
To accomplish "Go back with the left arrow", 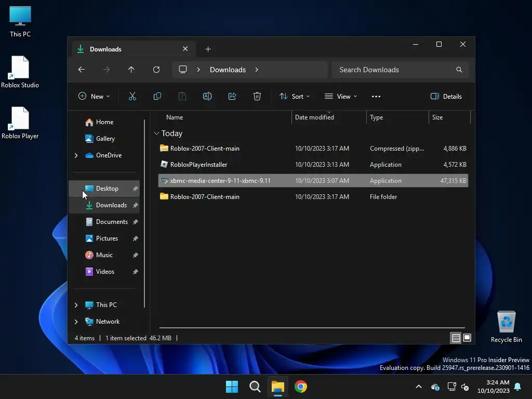I will click(82, 70).
